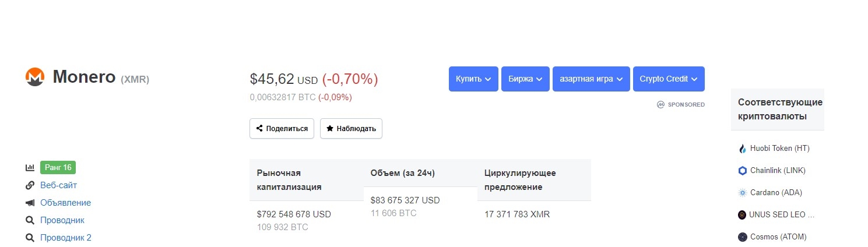Viewport: 868px width, 247px height.
Task: Click the green Ранг 16 badge
Action: [58, 168]
